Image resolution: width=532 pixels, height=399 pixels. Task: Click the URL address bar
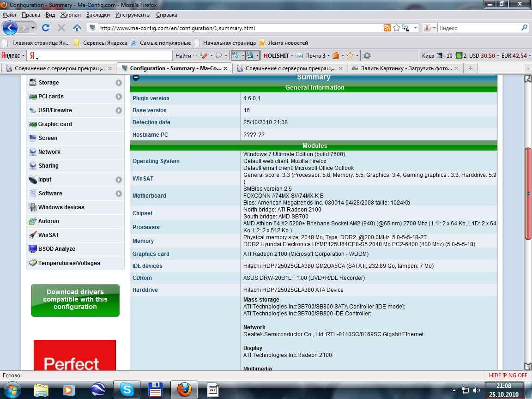coord(241,28)
